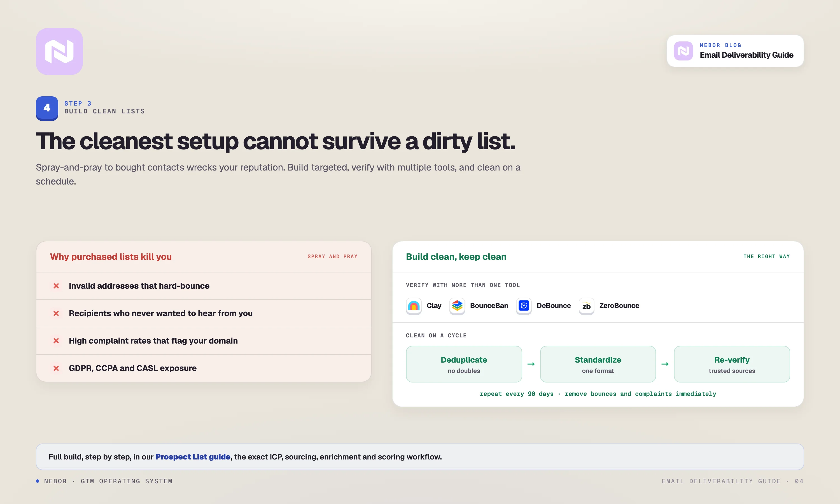Click 'GTM OPERATING SYSTEM' footer text
The image size is (840, 504).
click(126, 481)
